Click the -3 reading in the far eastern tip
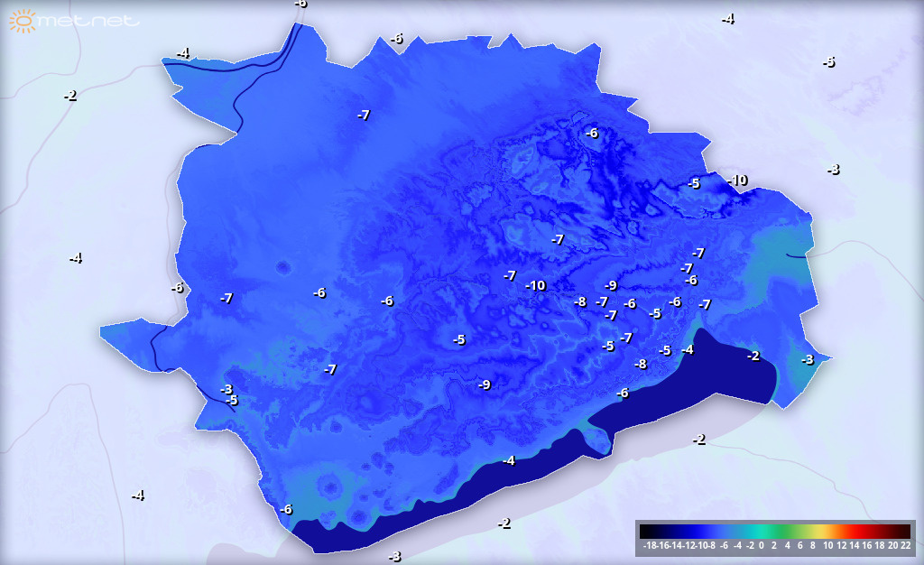The image size is (924, 565). [x=808, y=360]
